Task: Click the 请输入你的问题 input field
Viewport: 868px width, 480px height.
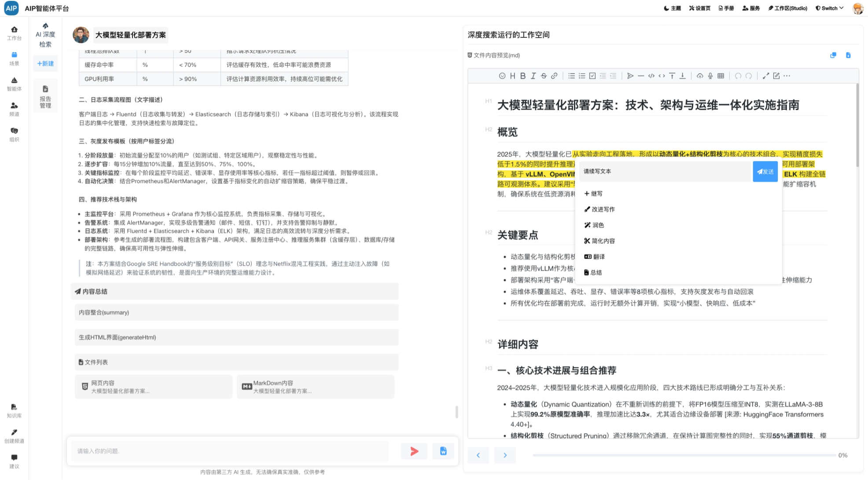Action: [230, 451]
